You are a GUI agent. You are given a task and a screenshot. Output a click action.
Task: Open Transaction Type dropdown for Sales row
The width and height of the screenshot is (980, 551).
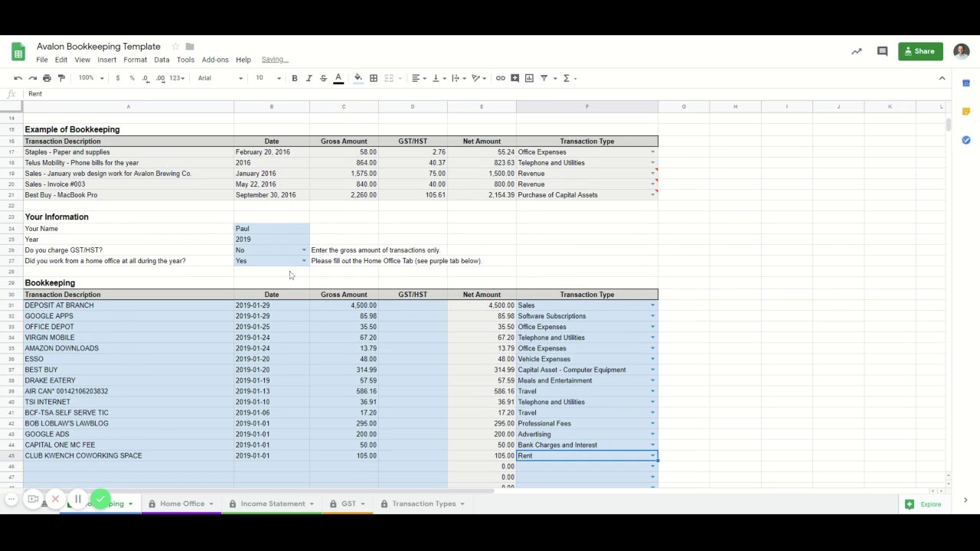click(x=652, y=305)
